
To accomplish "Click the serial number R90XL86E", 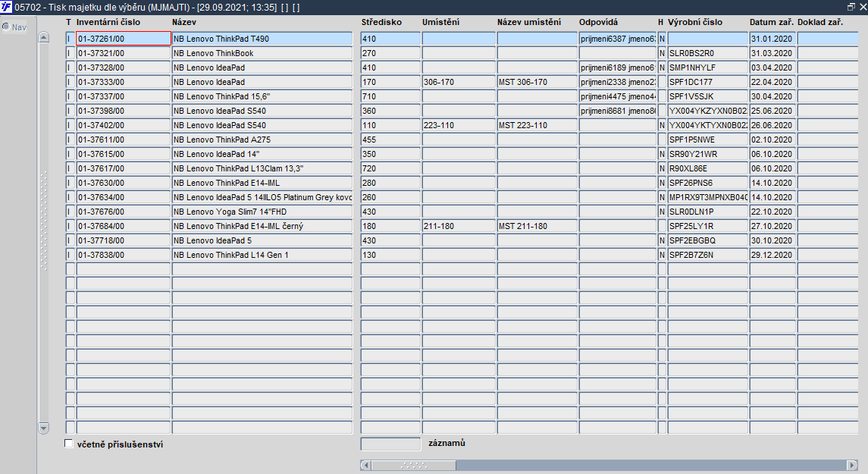I will pos(708,168).
